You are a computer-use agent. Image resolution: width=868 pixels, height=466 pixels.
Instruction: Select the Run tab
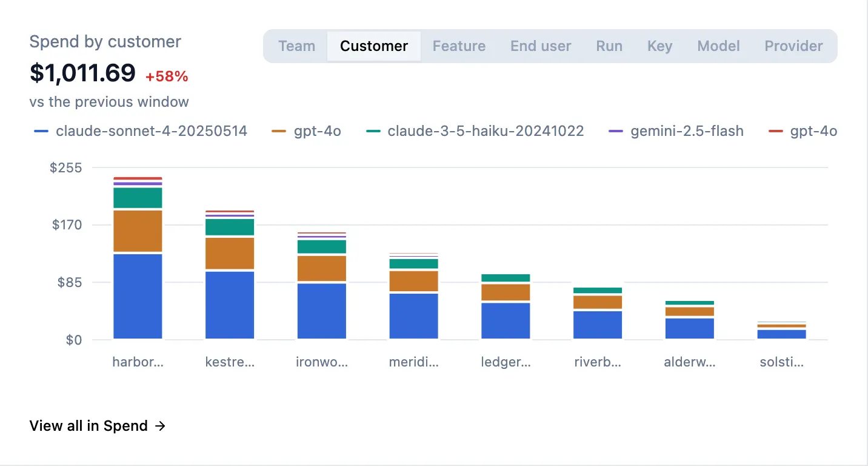tap(609, 46)
